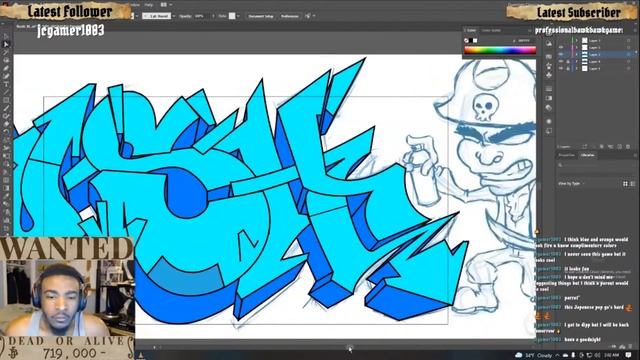The image size is (640, 360).
Task: Open the Stroke panel from dock
Action: tap(549, 89)
